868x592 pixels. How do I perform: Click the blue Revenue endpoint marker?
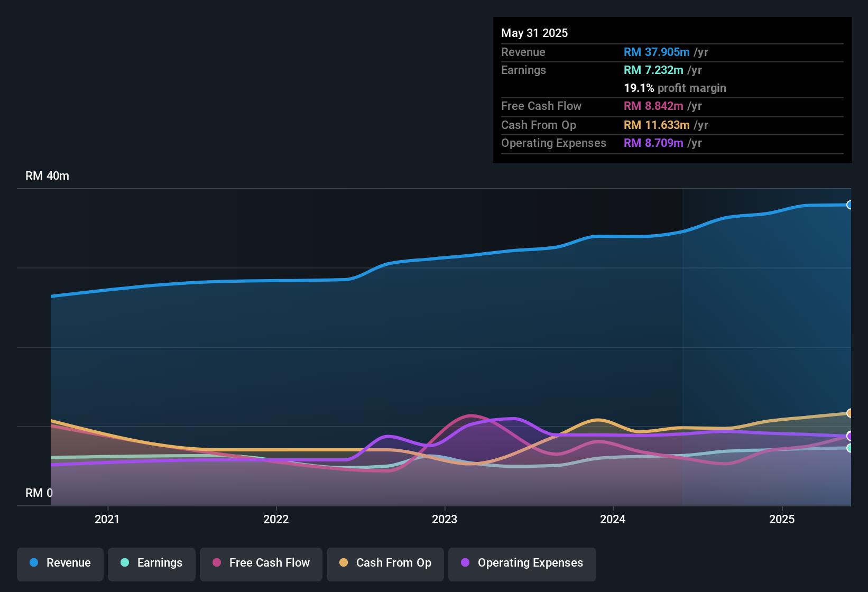pos(849,205)
